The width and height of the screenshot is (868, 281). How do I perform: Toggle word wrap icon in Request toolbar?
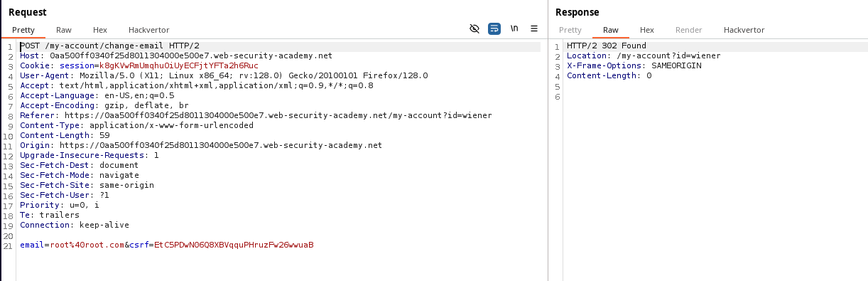point(494,29)
